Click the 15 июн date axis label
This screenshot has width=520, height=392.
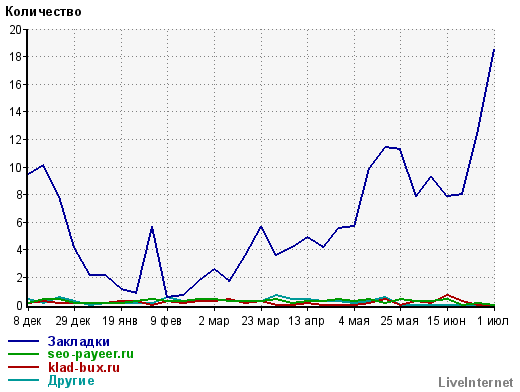[x=446, y=321]
